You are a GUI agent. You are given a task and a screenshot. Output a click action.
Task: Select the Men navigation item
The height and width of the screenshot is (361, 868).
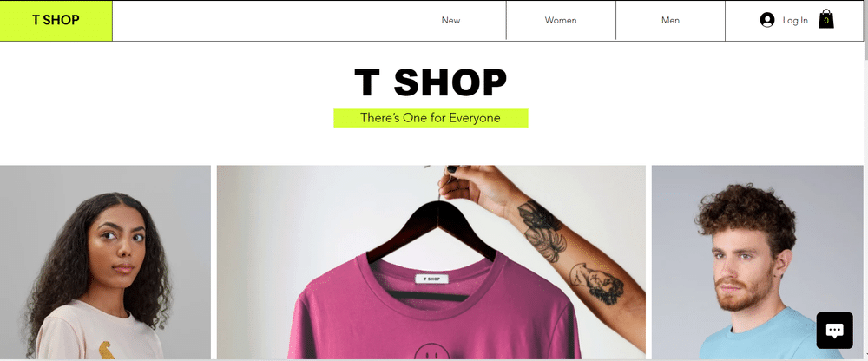pyautogui.click(x=670, y=21)
